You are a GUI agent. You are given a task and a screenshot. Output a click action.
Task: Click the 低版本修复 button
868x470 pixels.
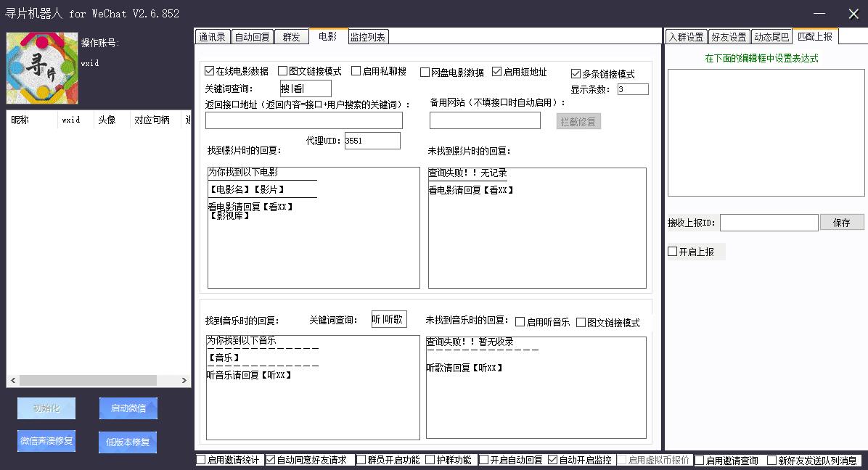click(128, 442)
